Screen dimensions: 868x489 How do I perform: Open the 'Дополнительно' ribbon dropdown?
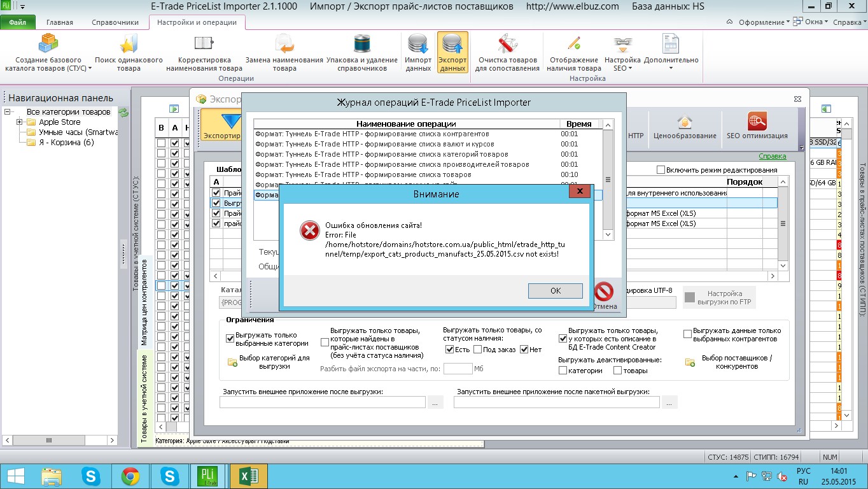tap(671, 52)
